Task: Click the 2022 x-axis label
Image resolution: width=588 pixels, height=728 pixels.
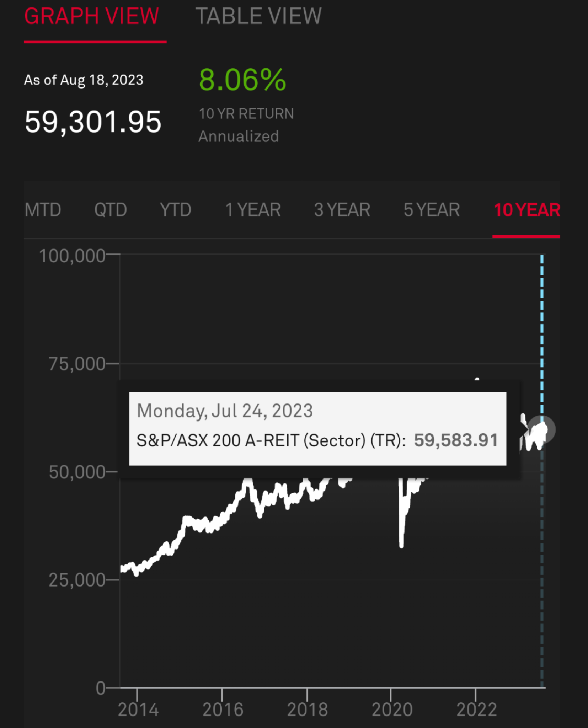Action: tap(476, 710)
